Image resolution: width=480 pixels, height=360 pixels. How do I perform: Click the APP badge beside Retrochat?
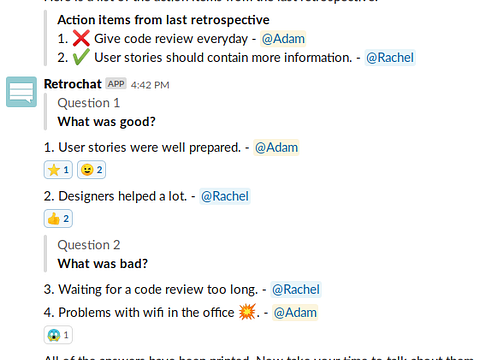[116, 84]
